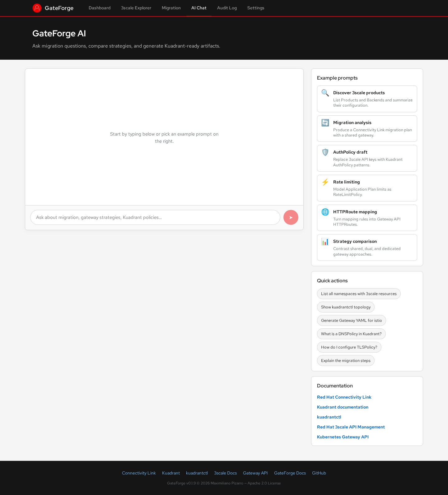Open the Audit Log tab
Viewport: 448px width, 495px height.
[x=227, y=8]
